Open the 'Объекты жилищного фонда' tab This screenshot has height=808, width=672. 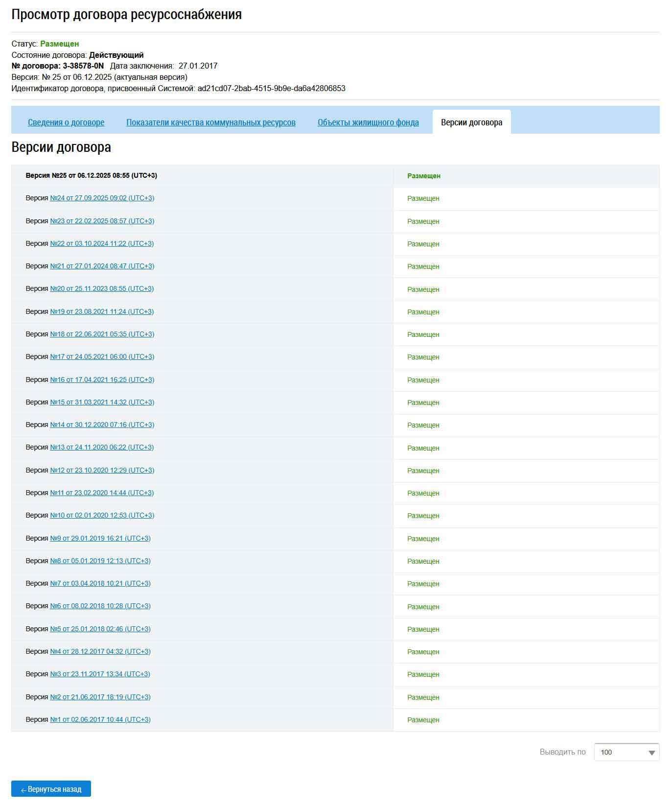[368, 122]
